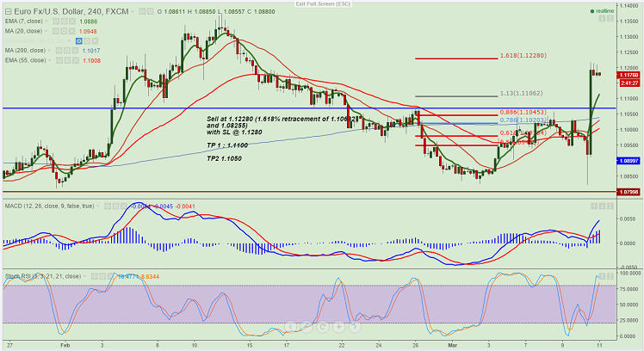Viewport: 644px width, 351px height.
Task: Click the dark red price label 1.07998
Action: [x=629, y=192]
